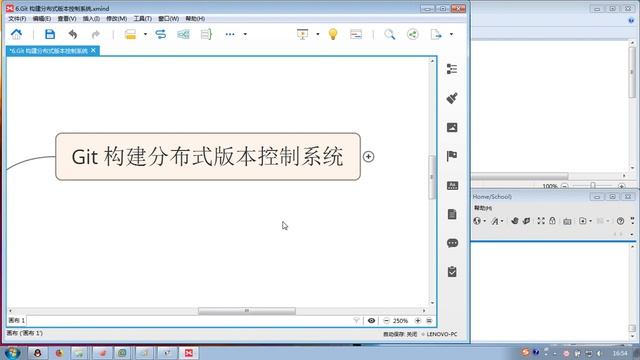Click the LENOVO-PC status bar entry
Viewport: 640px width, 360px height.
(x=442, y=334)
